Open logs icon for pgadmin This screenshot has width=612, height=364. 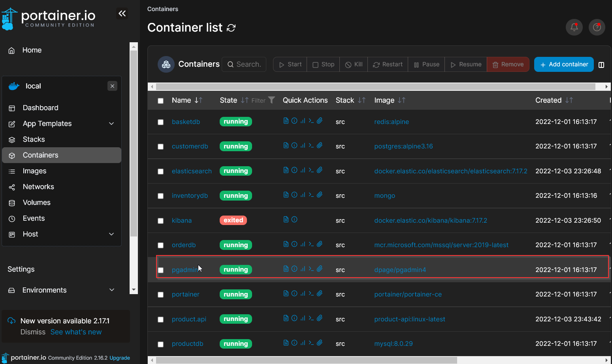(286, 269)
